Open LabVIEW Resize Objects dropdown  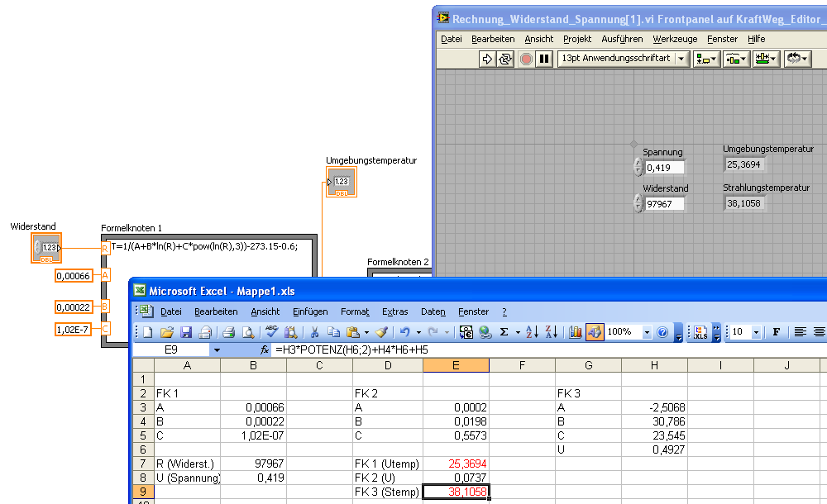767,59
